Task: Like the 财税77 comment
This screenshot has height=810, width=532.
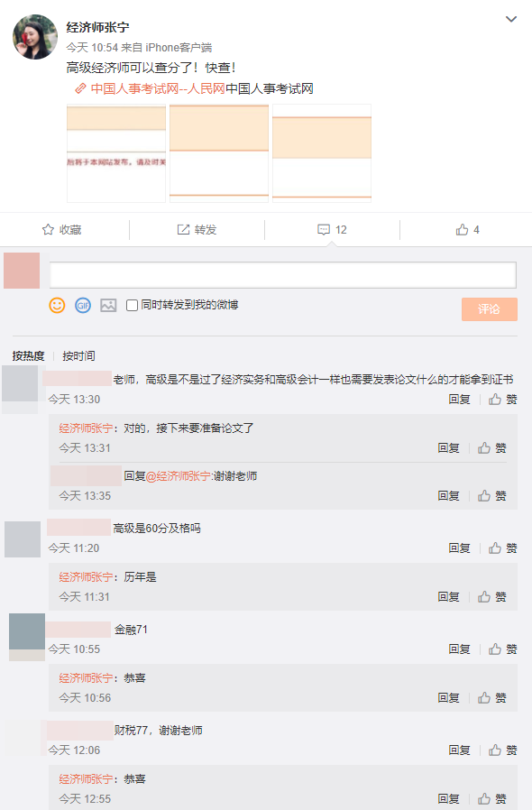Action: (x=502, y=750)
